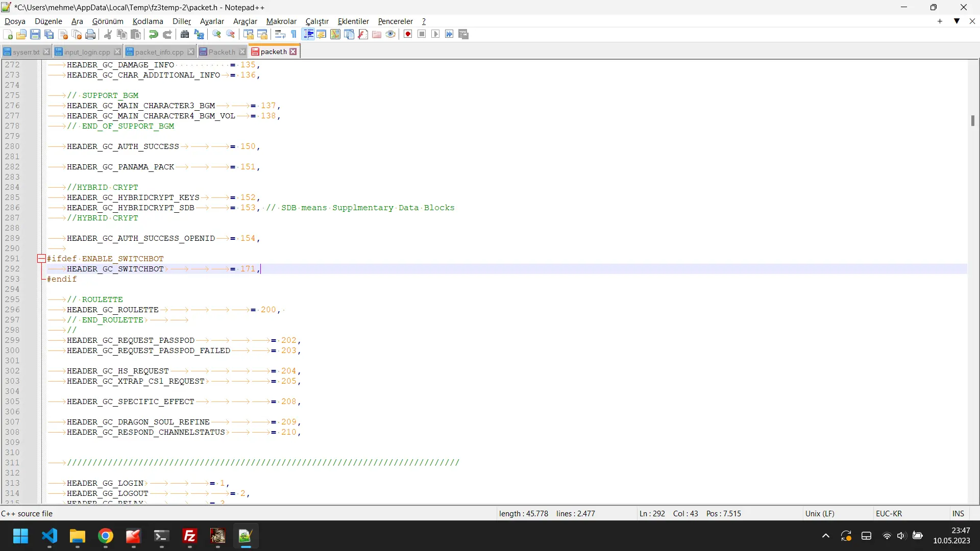Open the Makrolar menu
This screenshot has height=551, width=980.
click(x=281, y=21)
